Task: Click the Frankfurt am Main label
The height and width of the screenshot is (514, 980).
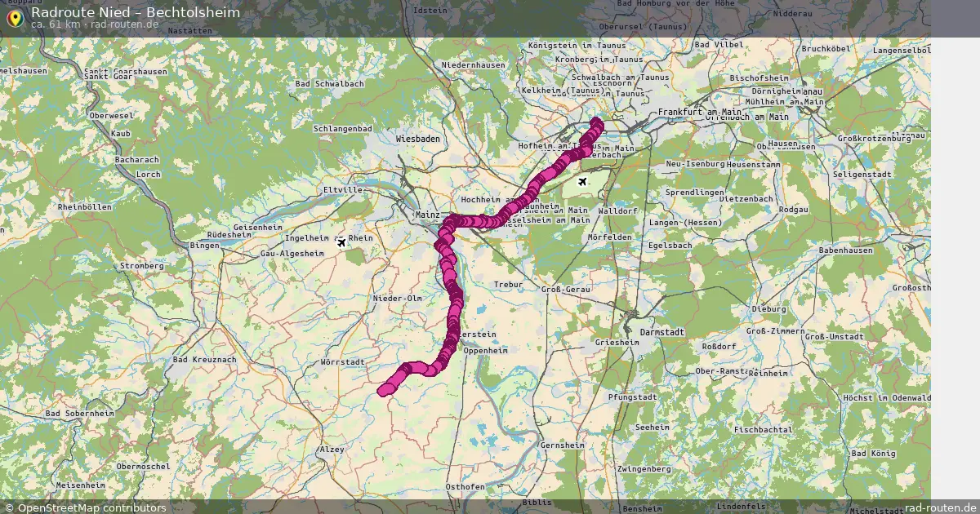Action: [x=700, y=112]
